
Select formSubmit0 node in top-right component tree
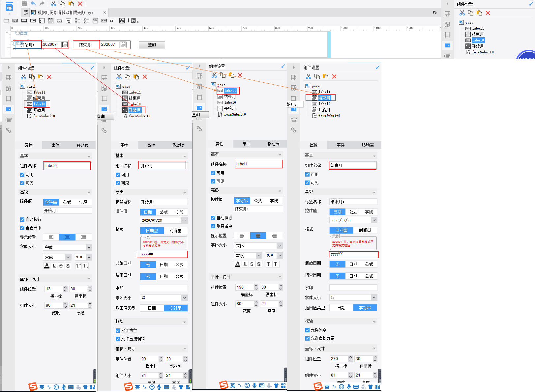click(480, 52)
